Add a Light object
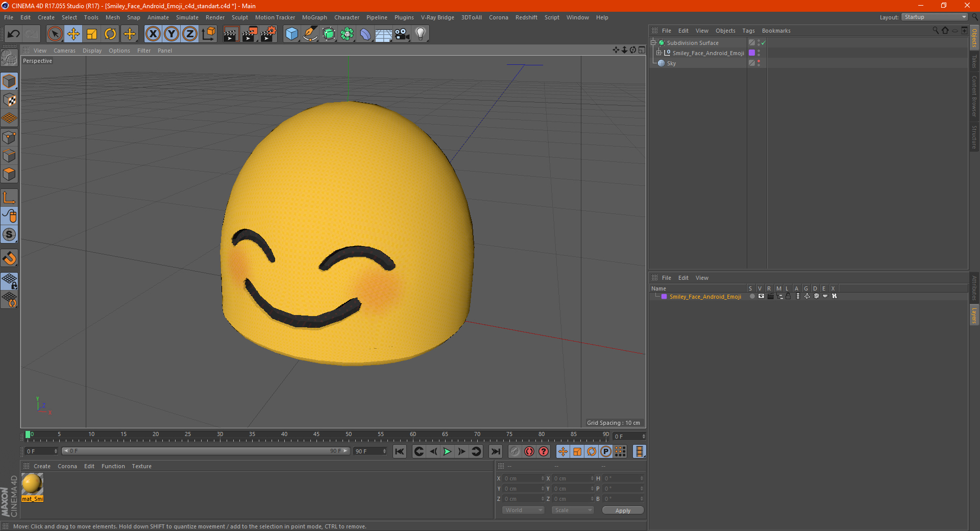The width and height of the screenshot is (980, 531). point(421,34)
